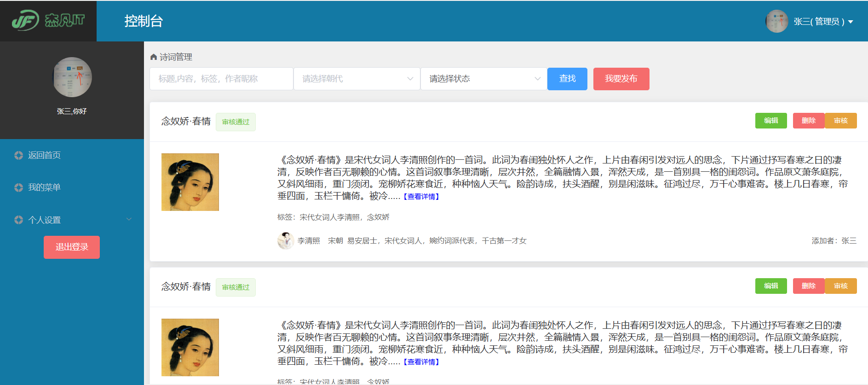868x385 pixels.
Task: Click 删除 on the second poem card
Action: (x=809, y=286)
